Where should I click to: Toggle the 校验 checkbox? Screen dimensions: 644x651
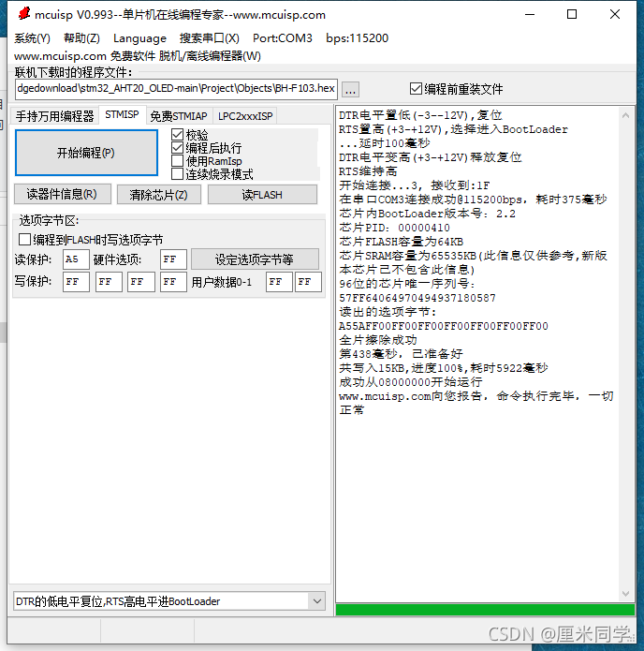190,135
